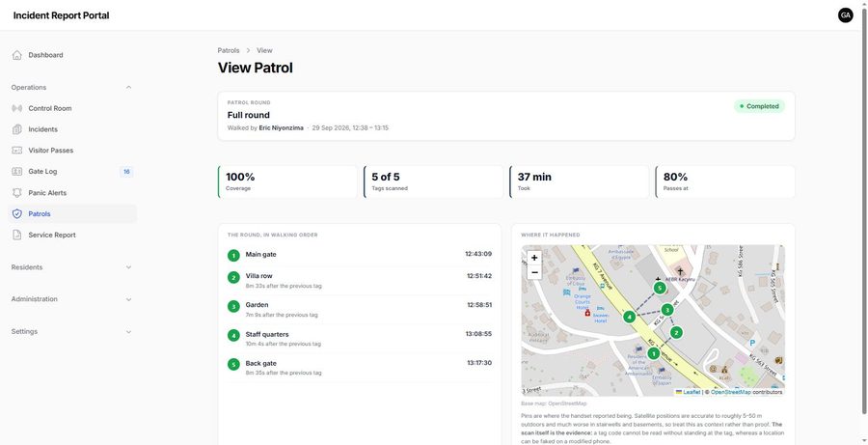The height and width of the screenshot is (445, 868).
Task: Click the 37 min Took card
Action: point(579,181)
